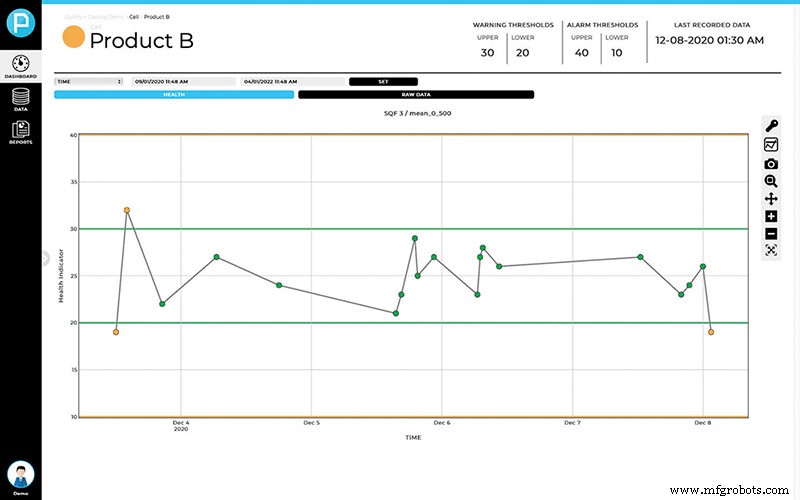Click the autoscale reset-axes icon
The height and width of the screenshot is (500, 800).
coord(771,250)
